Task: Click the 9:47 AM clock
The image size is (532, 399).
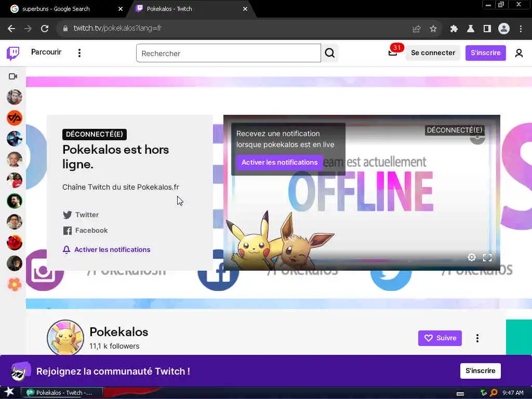Action: click(513, 393)
